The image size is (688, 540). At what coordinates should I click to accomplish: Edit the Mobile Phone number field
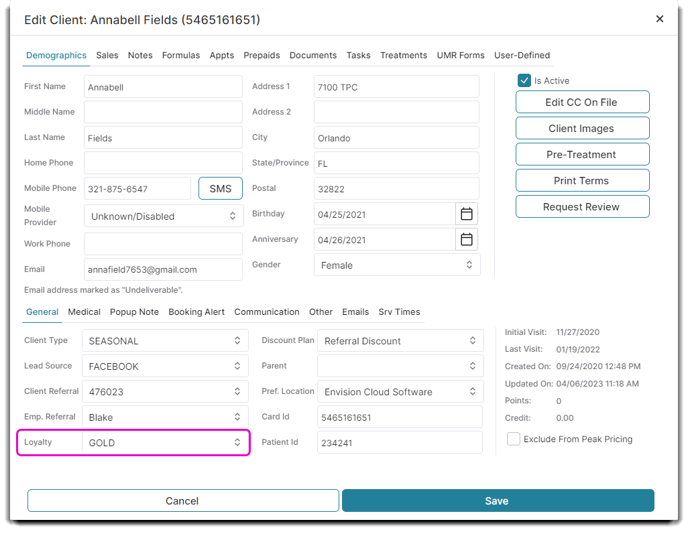coord(137,189)
